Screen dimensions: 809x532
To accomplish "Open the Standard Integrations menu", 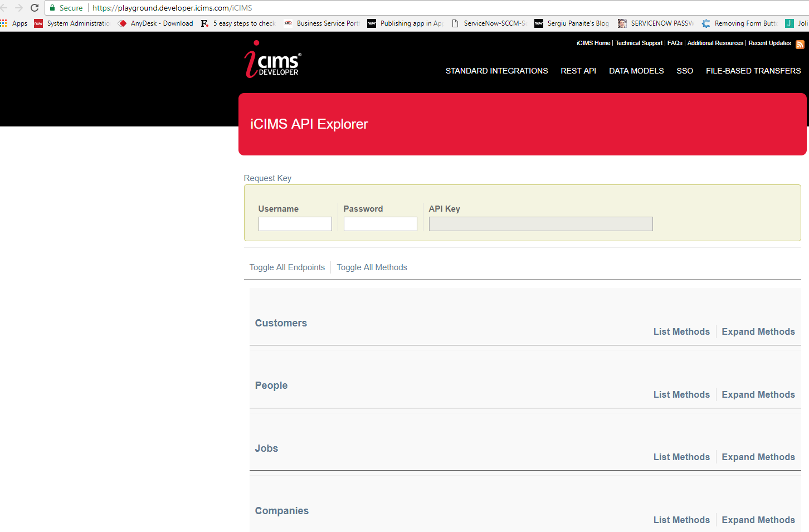I will click(496, 71).
